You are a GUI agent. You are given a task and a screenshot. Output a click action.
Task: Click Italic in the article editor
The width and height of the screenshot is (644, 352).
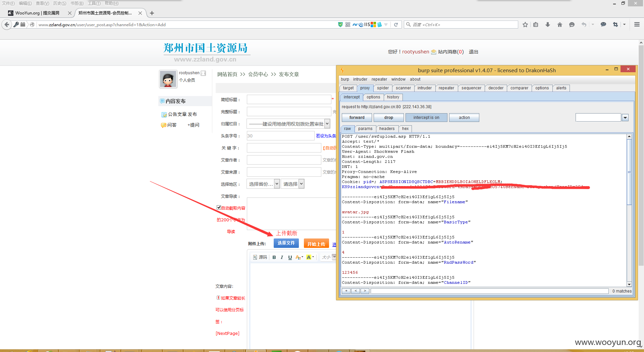(282, 257)
